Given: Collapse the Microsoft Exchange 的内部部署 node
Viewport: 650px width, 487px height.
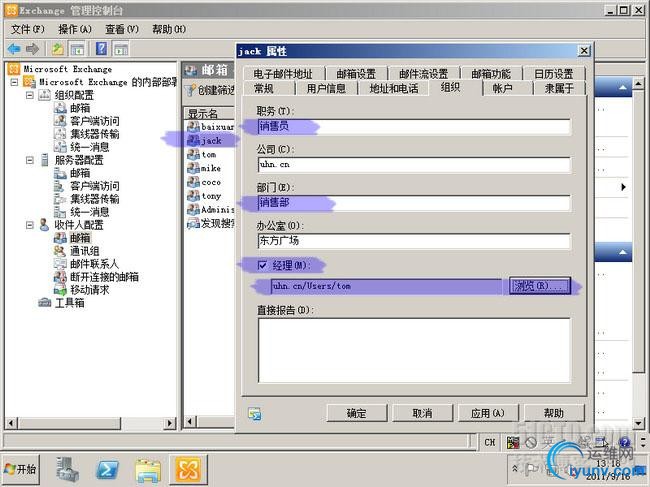Looking at the screenshot, I should pyautogui.click(x=14, y=82).
